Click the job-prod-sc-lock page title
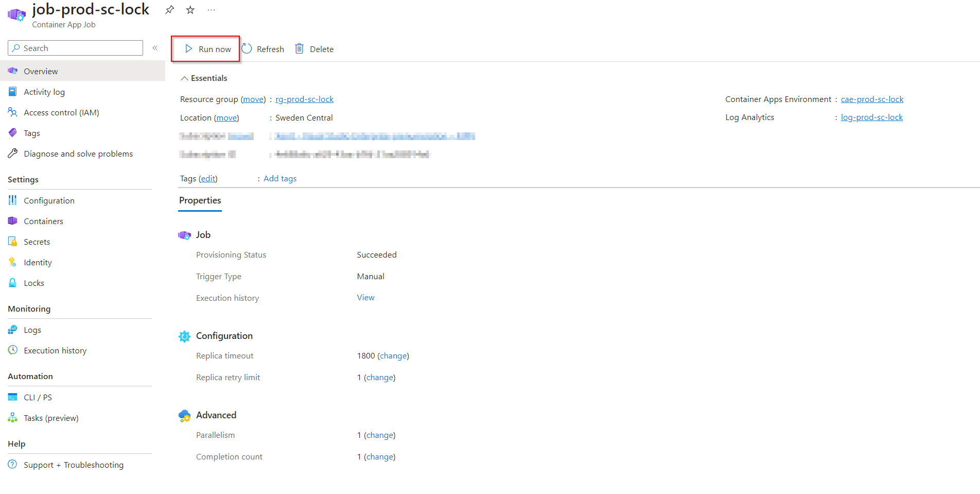Screen dimensions: 980x494 (91, 9)
